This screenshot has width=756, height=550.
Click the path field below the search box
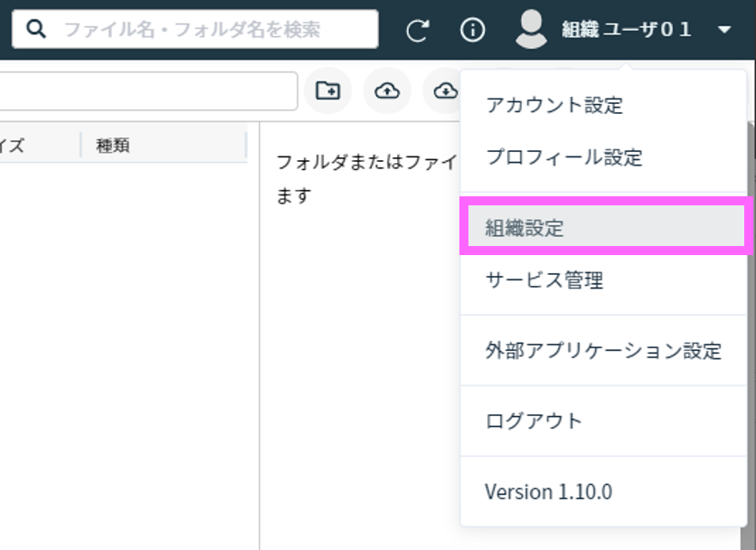coord(145,90)
